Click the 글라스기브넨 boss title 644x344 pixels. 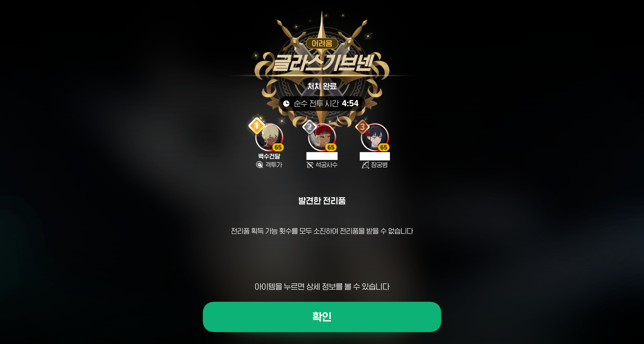click(322, 62)
